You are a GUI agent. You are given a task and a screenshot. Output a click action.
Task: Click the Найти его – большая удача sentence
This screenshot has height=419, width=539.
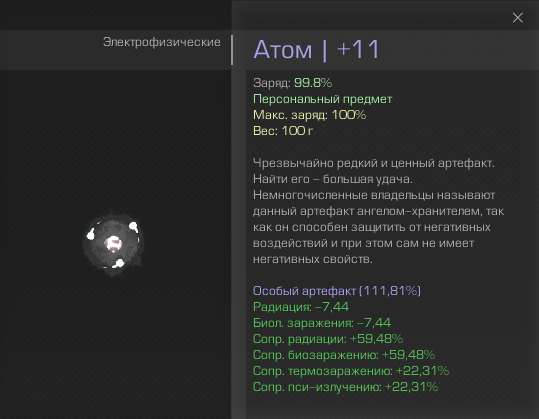(x=333, y=179)
